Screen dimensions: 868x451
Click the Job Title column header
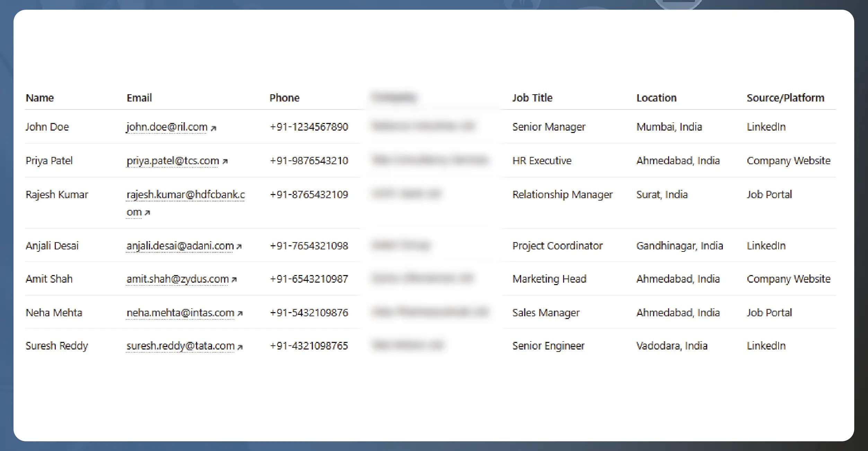(x=532, y=98)
